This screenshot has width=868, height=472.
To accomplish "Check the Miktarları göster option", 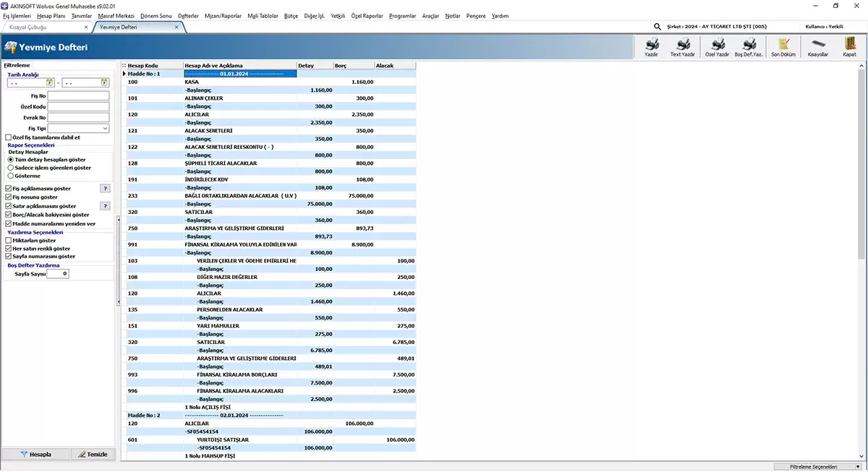I will (8, 241).
